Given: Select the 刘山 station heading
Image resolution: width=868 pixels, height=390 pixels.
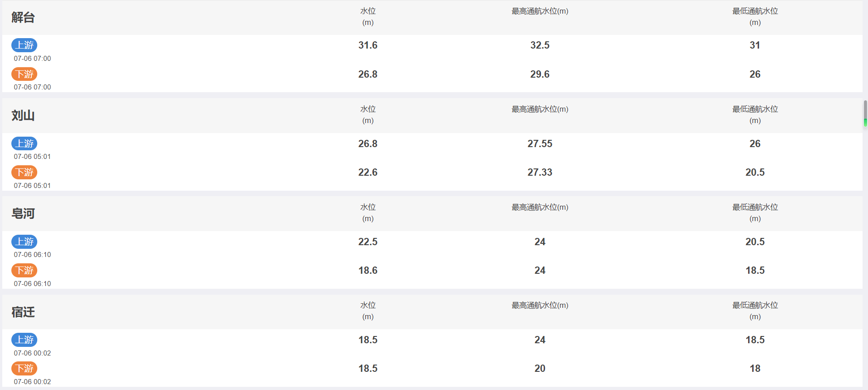Looking at the screenshot, I should tap(23, 116).
